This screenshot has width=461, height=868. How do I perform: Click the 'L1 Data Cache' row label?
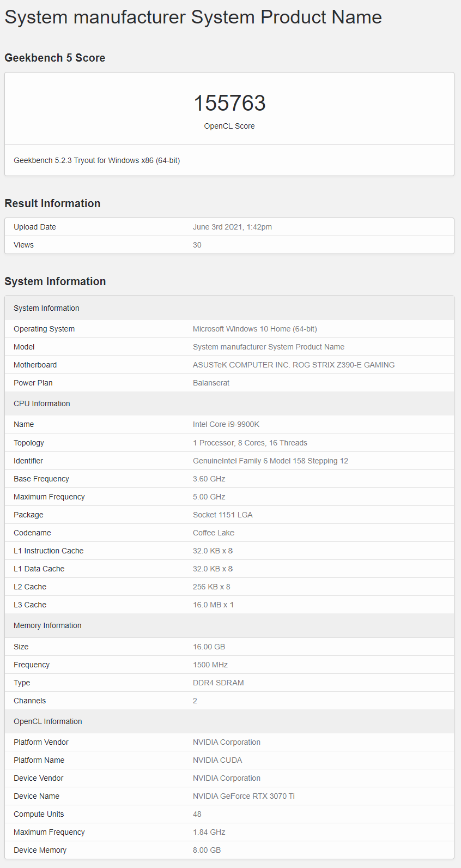(x=39, y=569)
